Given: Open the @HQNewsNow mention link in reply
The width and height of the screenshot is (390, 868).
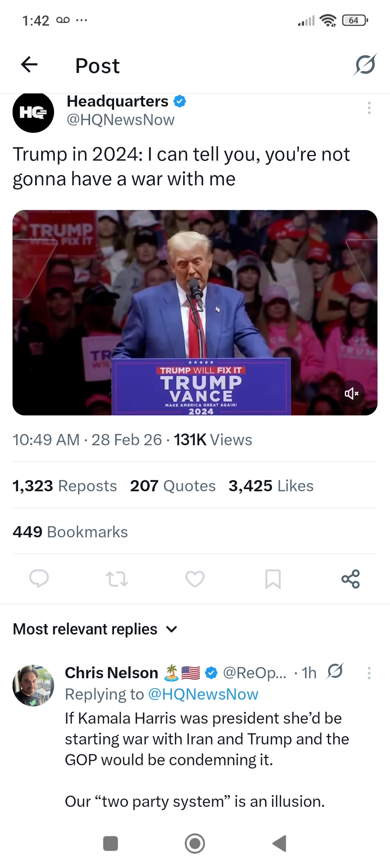Looking at the screenshot, I should [x=203, y=694].
